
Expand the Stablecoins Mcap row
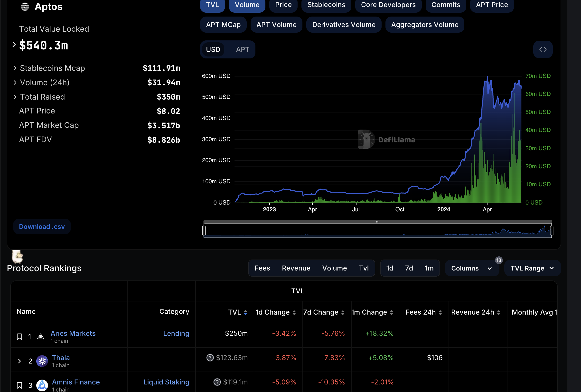[15, 68]
